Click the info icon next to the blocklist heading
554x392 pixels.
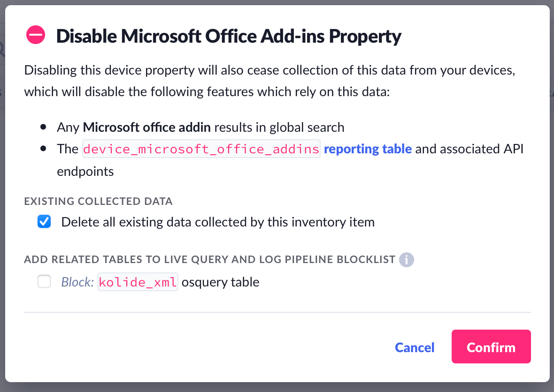coord(406,259)
